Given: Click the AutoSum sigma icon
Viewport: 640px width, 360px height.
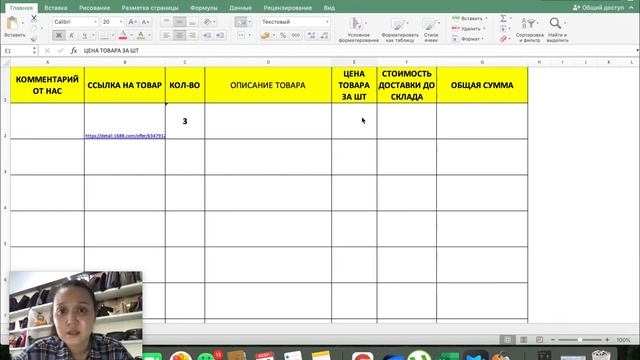Looking at the screenshot, I should (504, 18).
